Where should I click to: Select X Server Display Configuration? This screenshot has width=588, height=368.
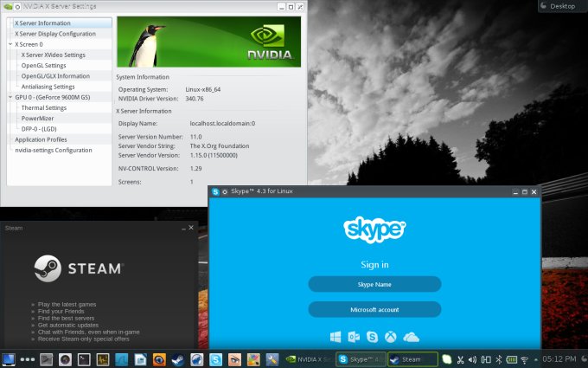[x=54, y=34]
